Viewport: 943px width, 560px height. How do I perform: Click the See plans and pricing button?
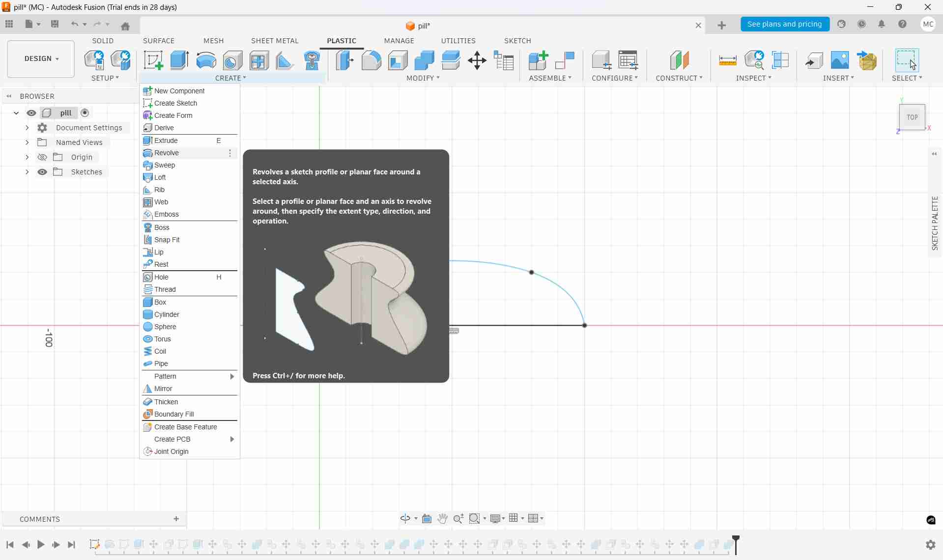785,24
